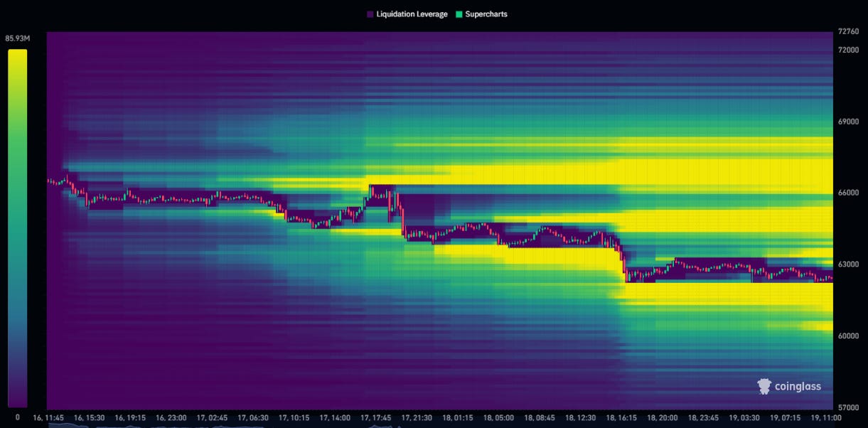Click the "18, 05:00" time axis label
The image size is (868, 428).
pyautogui.click(x=498, y=418)
